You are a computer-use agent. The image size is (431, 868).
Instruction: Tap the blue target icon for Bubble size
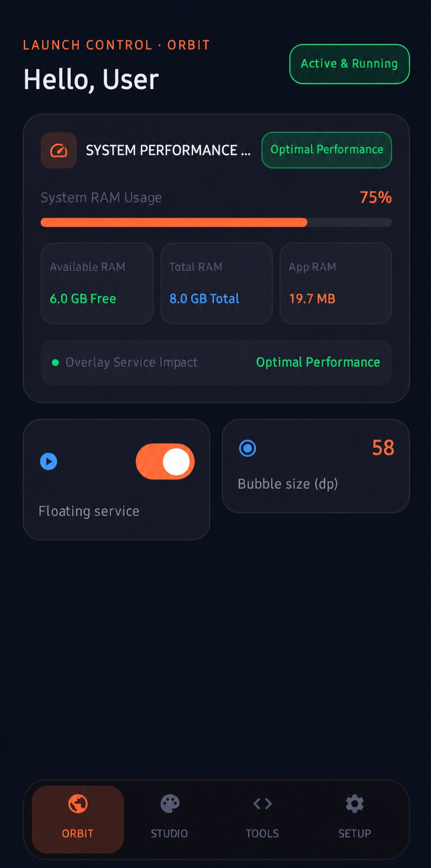point(247,448)
